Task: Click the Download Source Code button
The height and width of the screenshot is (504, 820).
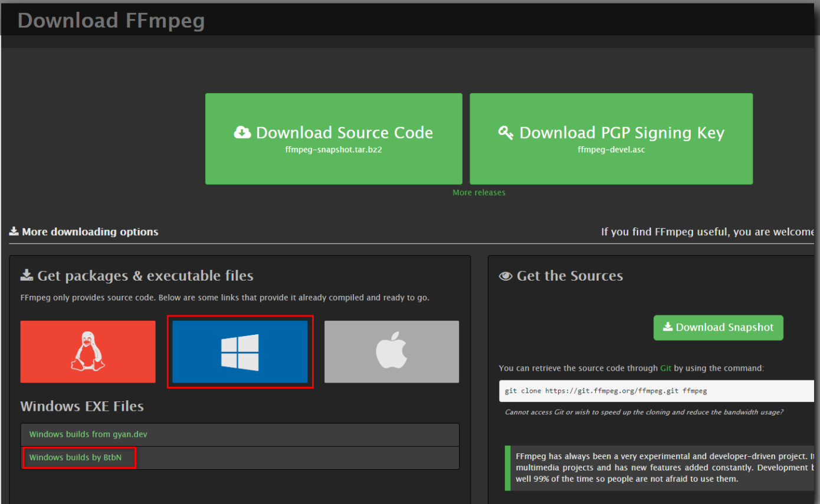Action: coord(334,139)
